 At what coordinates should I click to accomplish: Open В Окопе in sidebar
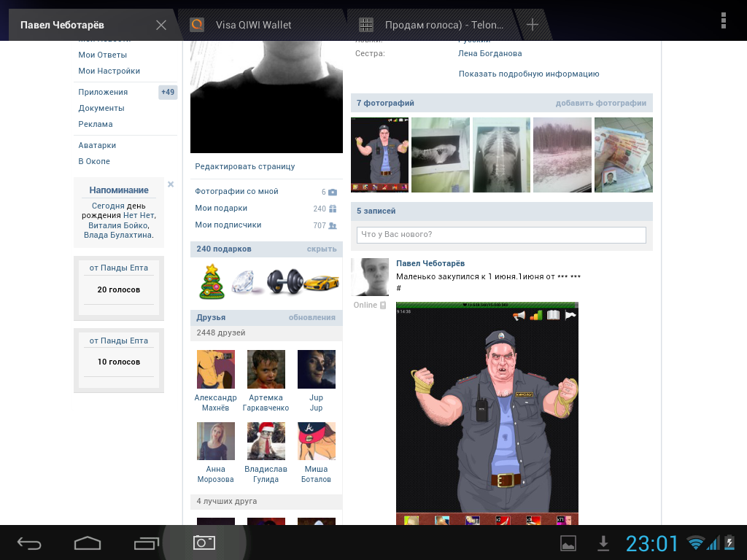tap(94, 161)
